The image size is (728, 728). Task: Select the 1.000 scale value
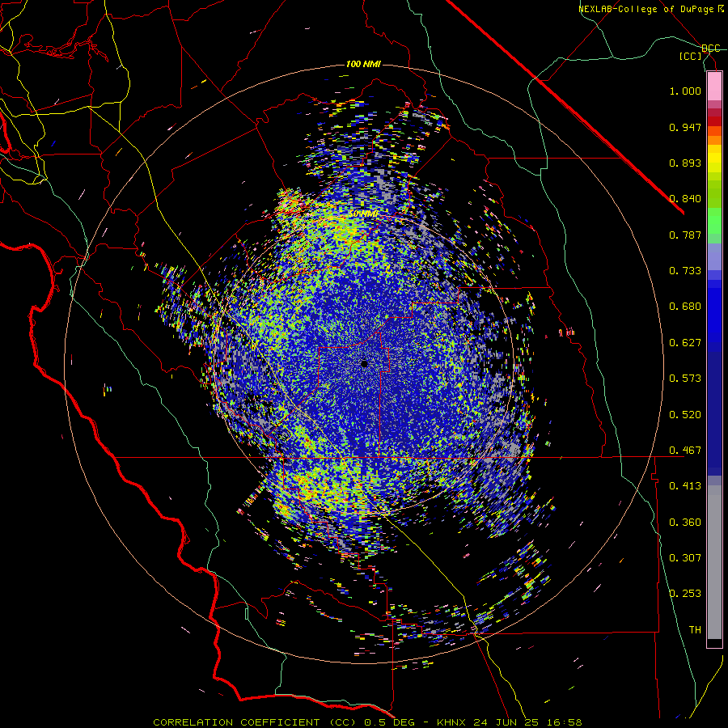685,91
